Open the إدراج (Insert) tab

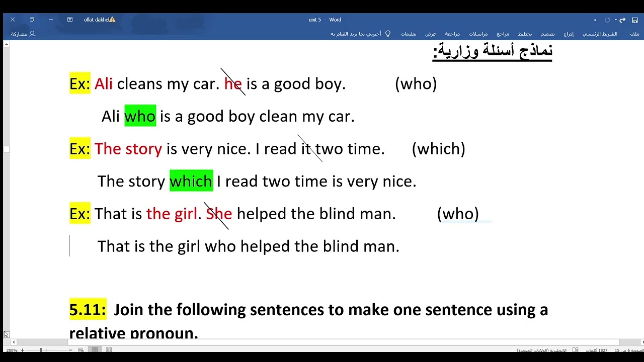[x=569, y=34]
